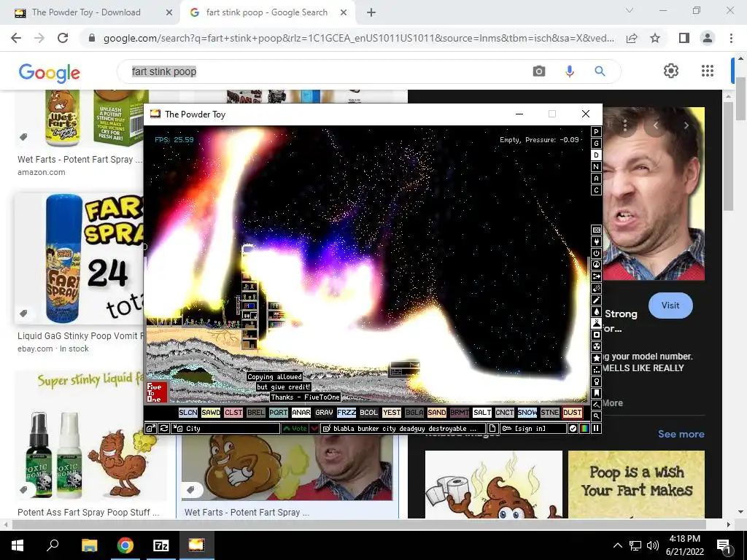Open the Solids square menu icon
Image resolution: width=747 pixels, height=560 pixels.
(596, 335)
